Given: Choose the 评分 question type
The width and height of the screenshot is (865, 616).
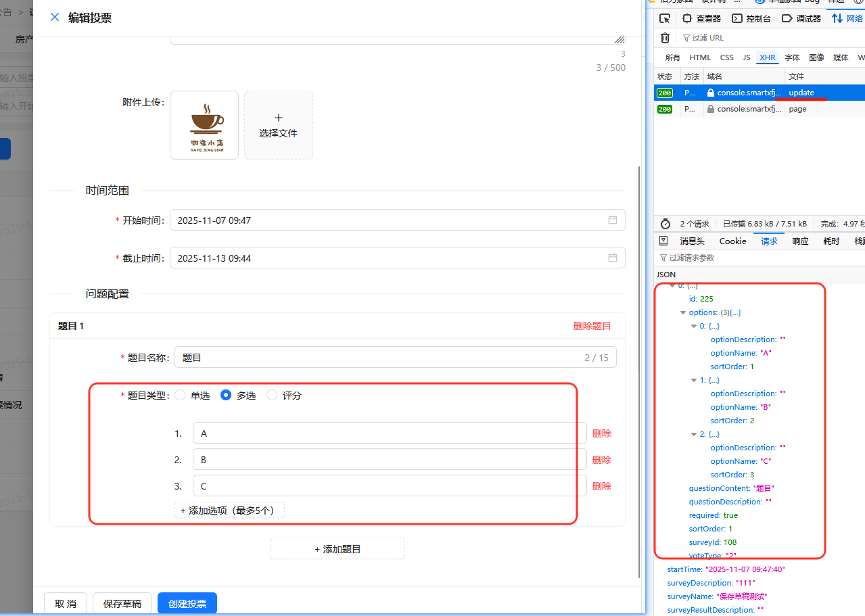Looking at the screenshot, I should click(x=271, y=396).
